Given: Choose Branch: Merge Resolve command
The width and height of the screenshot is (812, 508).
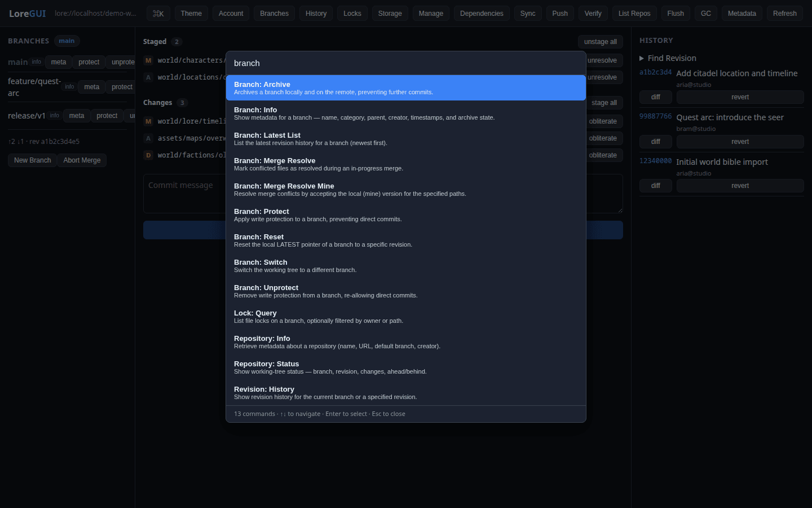Looking at the screenshot, I should [406, 164].
